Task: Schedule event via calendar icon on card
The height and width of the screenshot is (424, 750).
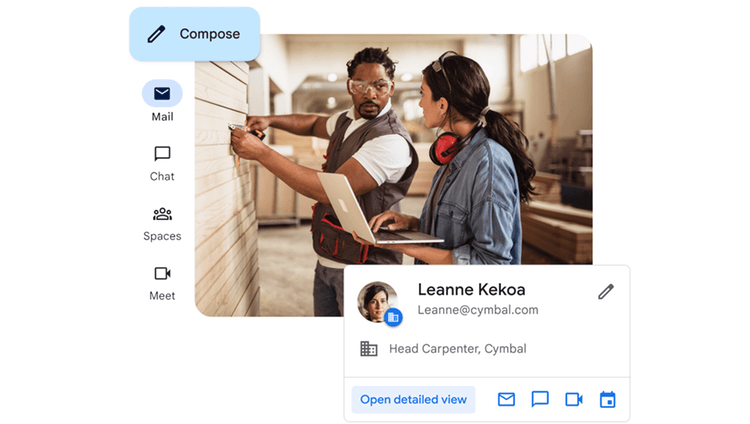Action: (x=607, y=400)
